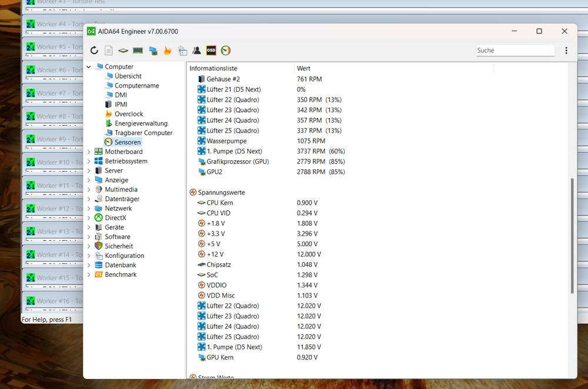The image size is (588, 389).
Task: Expand the Benchmark tree node
Action: (x=89, y=274)
